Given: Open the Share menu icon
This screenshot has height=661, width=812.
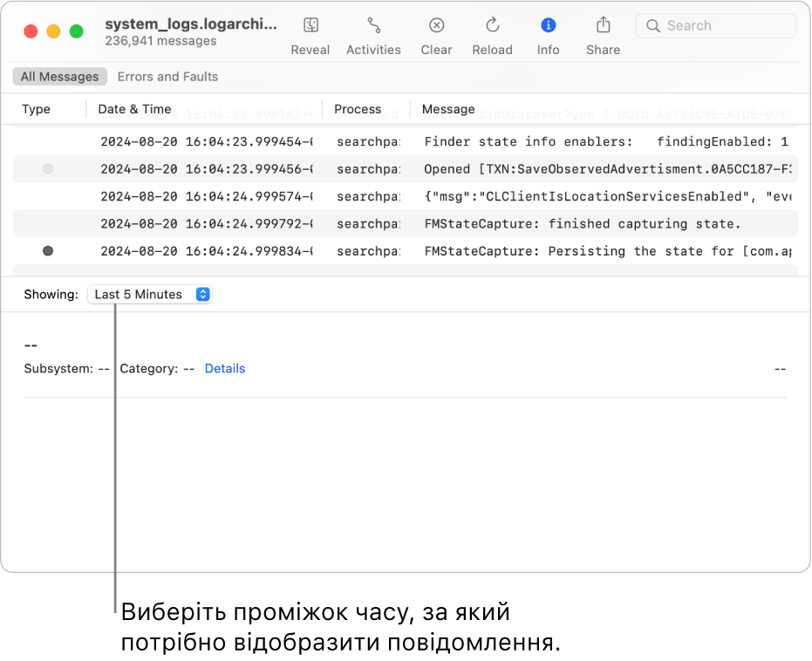Looking at the screenshot, I should tap(603, 24).
